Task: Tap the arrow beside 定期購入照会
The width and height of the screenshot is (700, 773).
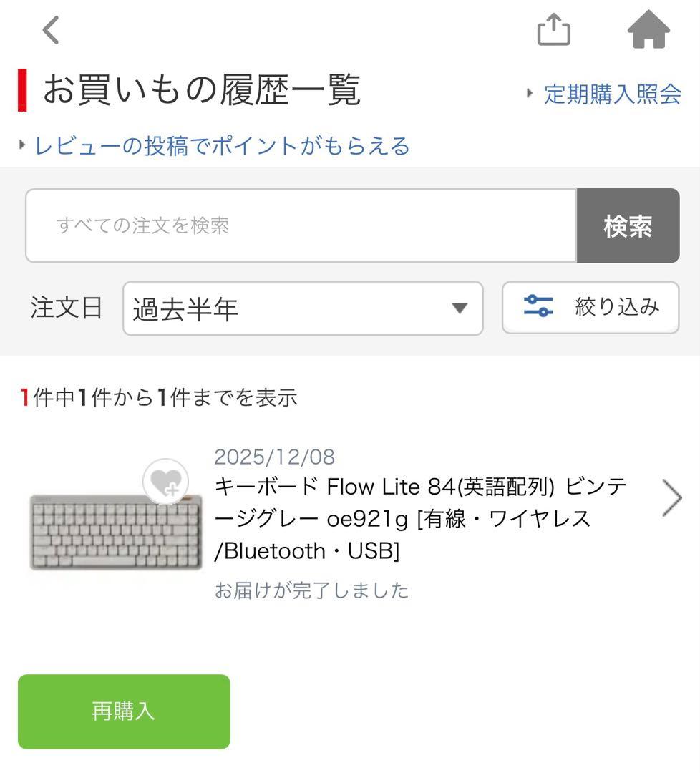Action: point(530,93)
